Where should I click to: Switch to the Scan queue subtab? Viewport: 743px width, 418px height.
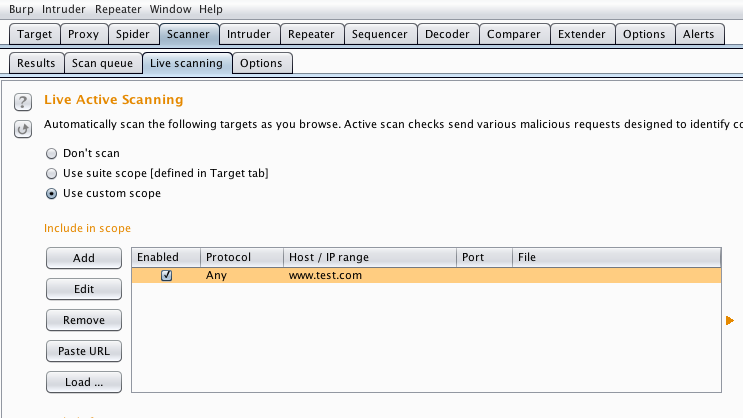(102, 63)
